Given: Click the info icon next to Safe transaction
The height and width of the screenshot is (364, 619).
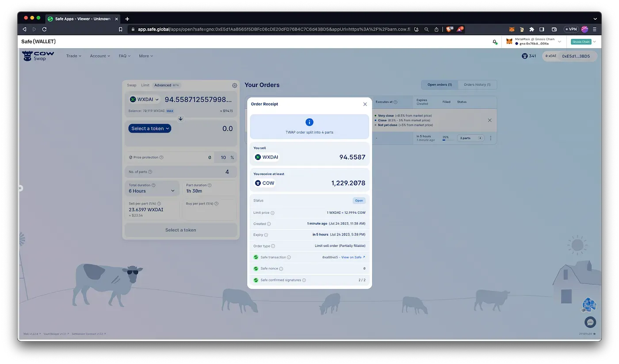Looking at the screenshot, I should [x=289, y=257].
